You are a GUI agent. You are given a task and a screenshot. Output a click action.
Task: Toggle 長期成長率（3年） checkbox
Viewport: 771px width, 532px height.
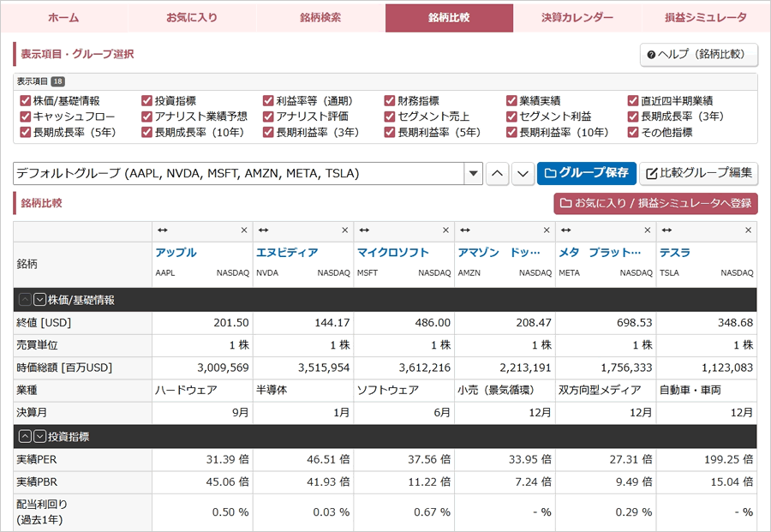tap(633, 117)
